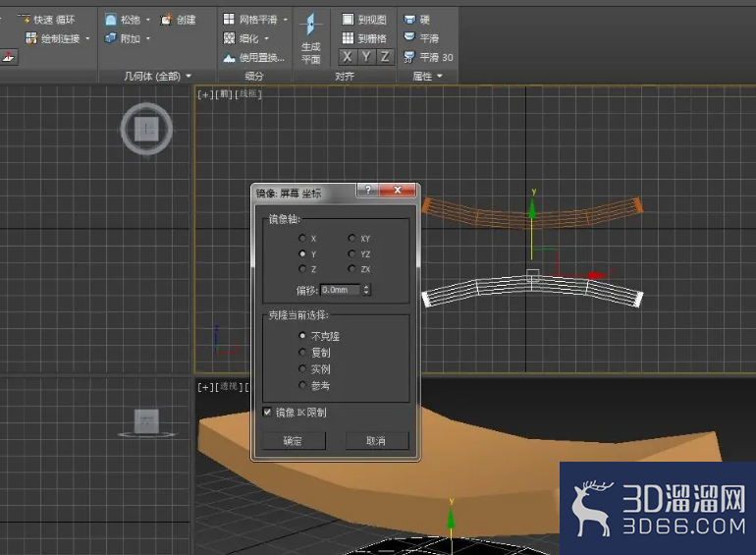
Task: Open mirror dialog help button
Action: (x=368, y=190)
